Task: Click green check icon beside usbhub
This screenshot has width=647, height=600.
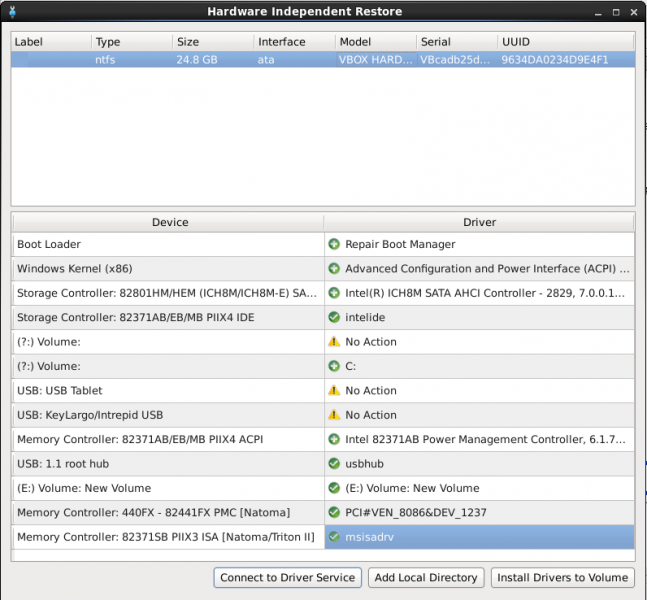Action: point(334,464)
